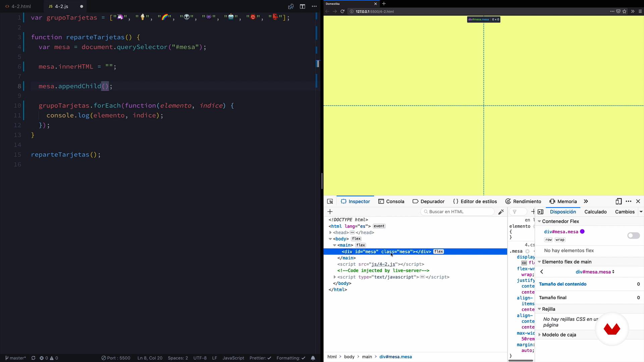The height and width of the screenshot is (362, 644).
Task: Click the event badge on html tag
Action: pyautogui.click(x=379, y=226)
